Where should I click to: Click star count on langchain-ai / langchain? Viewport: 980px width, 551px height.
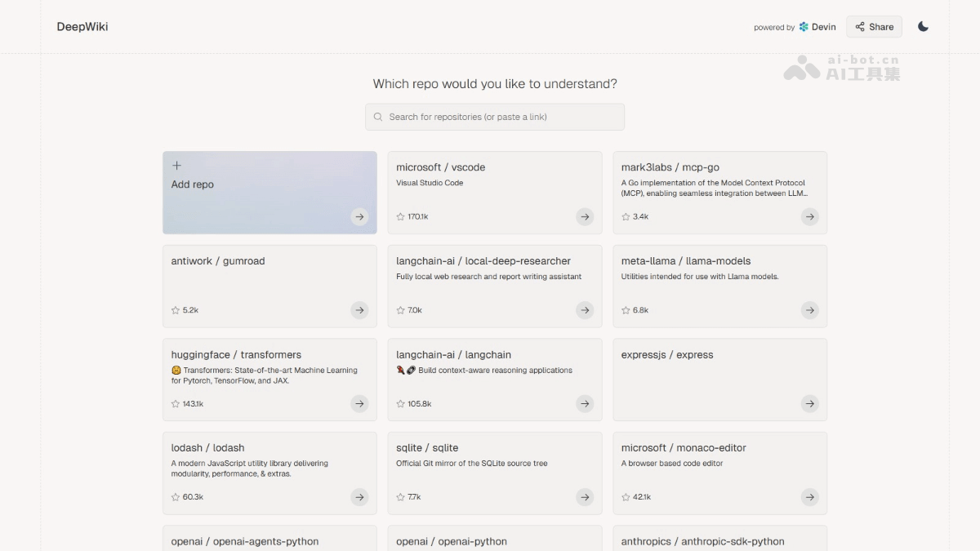[419, 404]
